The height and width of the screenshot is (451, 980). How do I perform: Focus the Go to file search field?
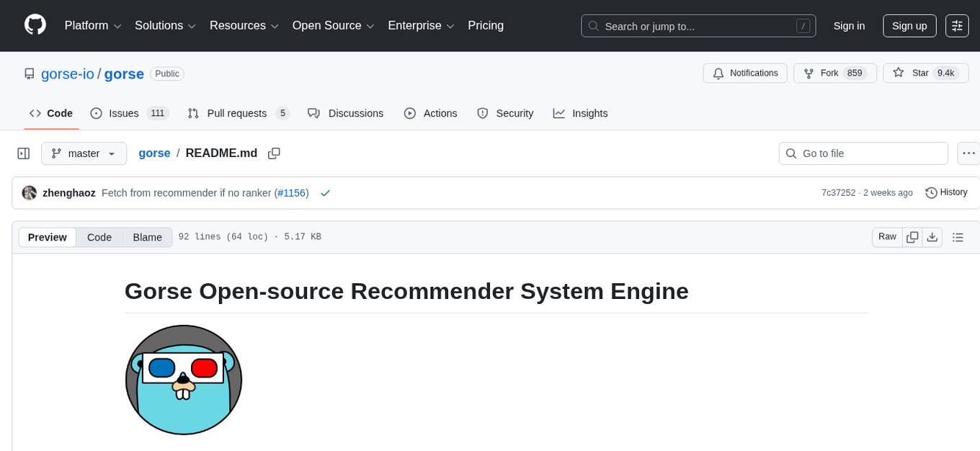coord(863,153)
